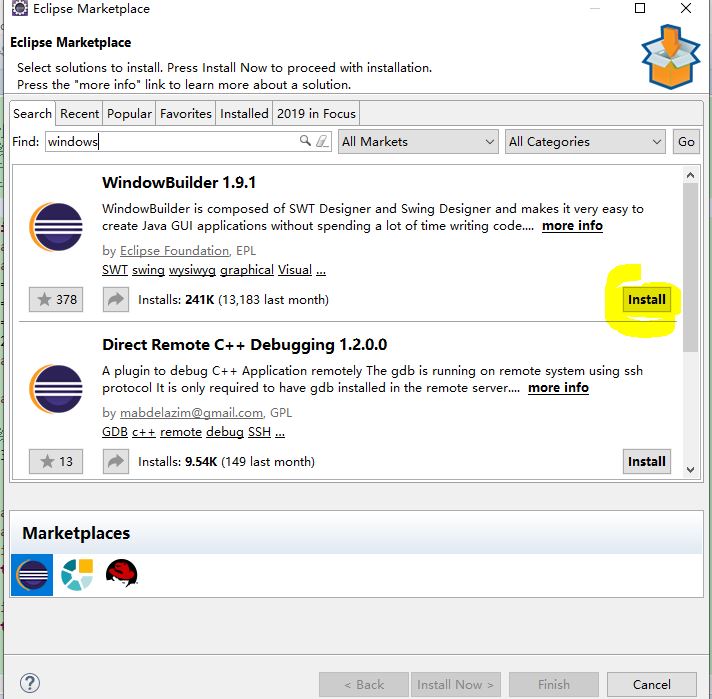Click the SWT tag link
Image resolution: width=712 pixels, height=699 pixels.
(x=115, y=270)
